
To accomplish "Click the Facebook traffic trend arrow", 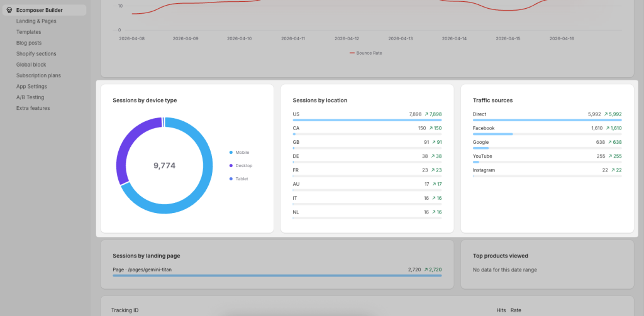I will pyautogui.click(x=606, y=128).
